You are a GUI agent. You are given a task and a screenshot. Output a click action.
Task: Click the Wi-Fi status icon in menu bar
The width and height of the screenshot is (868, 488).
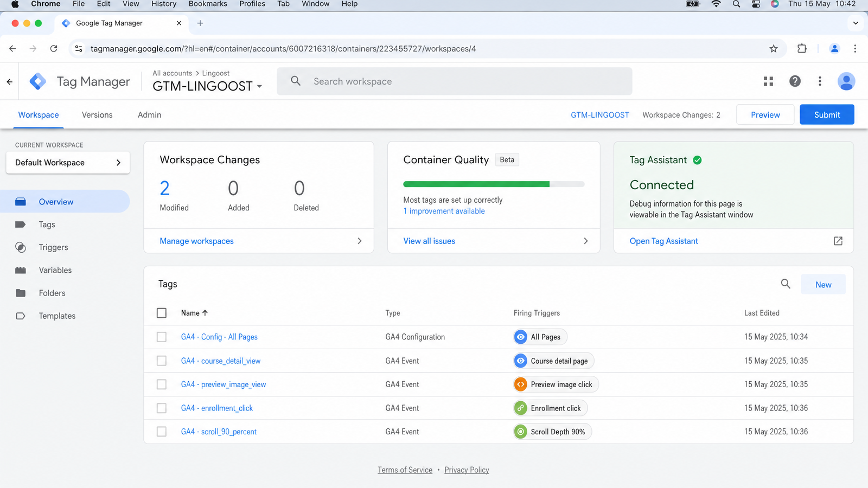(716, 4)
